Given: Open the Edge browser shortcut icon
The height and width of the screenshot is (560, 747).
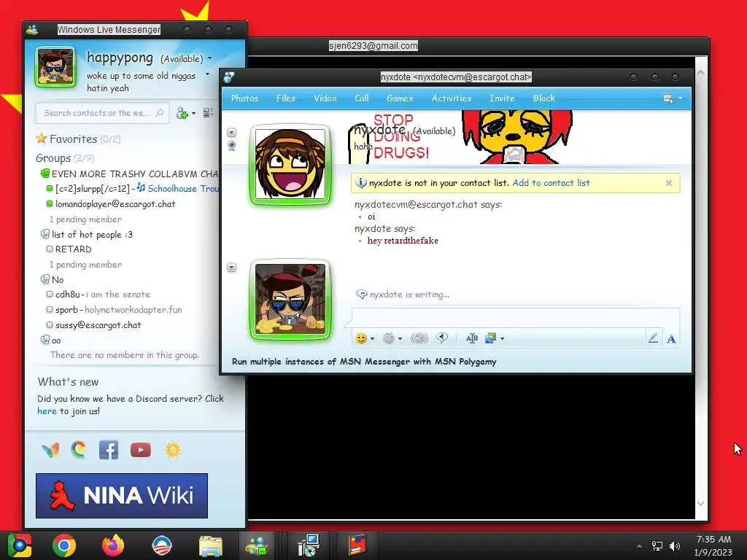Looking at the screenshot, I should 79,449.
